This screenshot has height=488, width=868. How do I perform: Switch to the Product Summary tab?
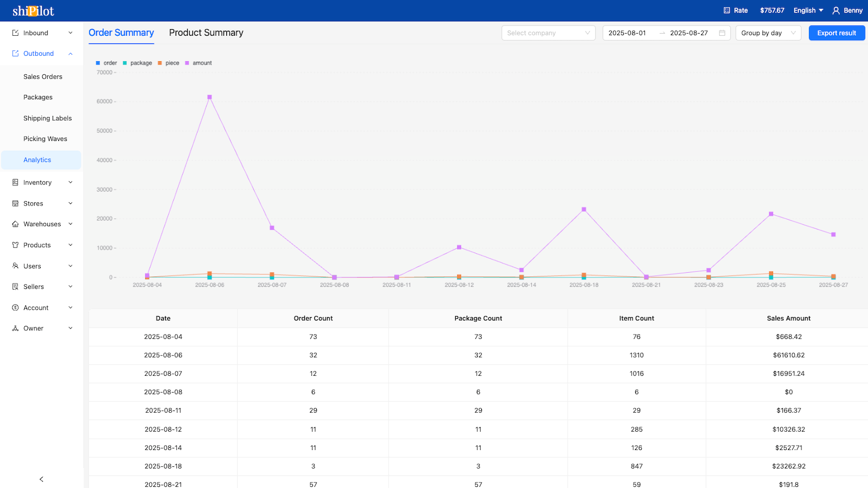pos(206,33)
